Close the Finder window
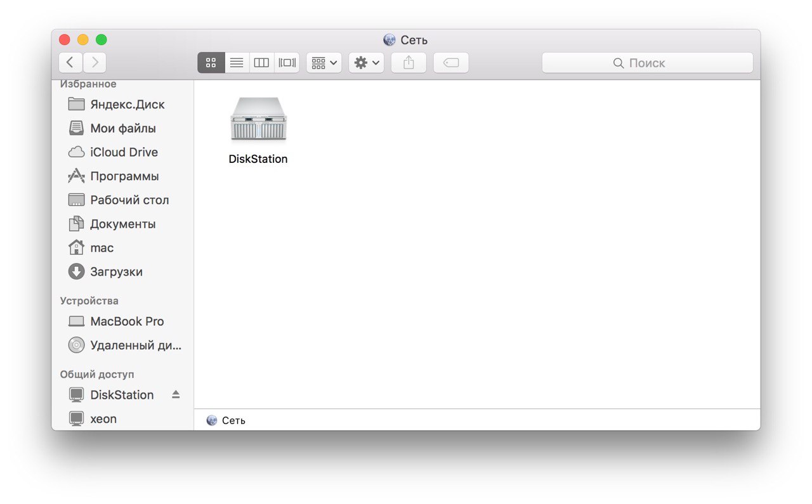 (x=65, y=40)
